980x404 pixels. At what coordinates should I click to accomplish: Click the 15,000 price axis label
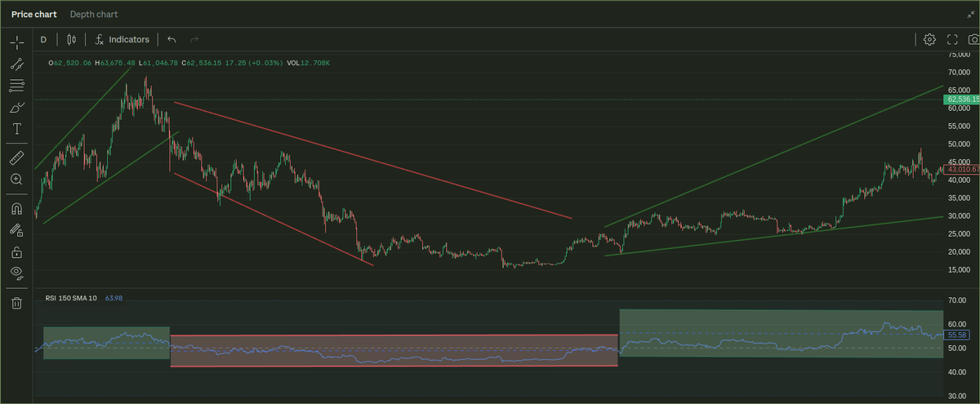[957, 269]
